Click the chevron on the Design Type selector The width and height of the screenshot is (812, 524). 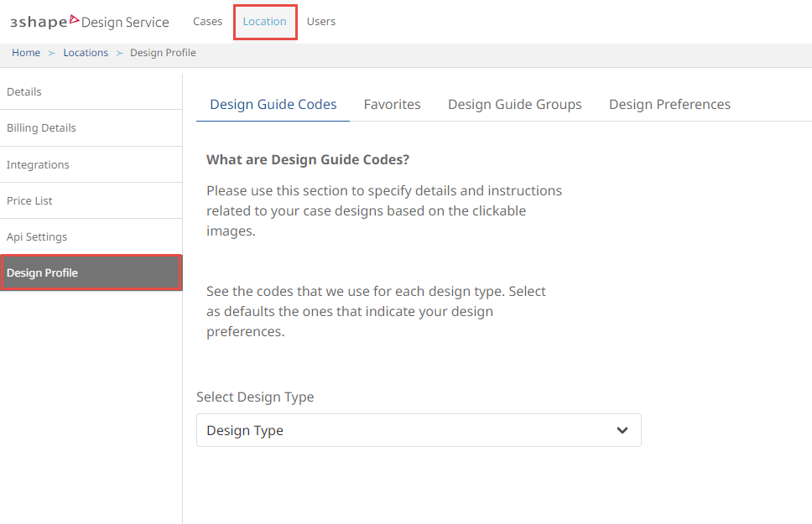point(622,429)
